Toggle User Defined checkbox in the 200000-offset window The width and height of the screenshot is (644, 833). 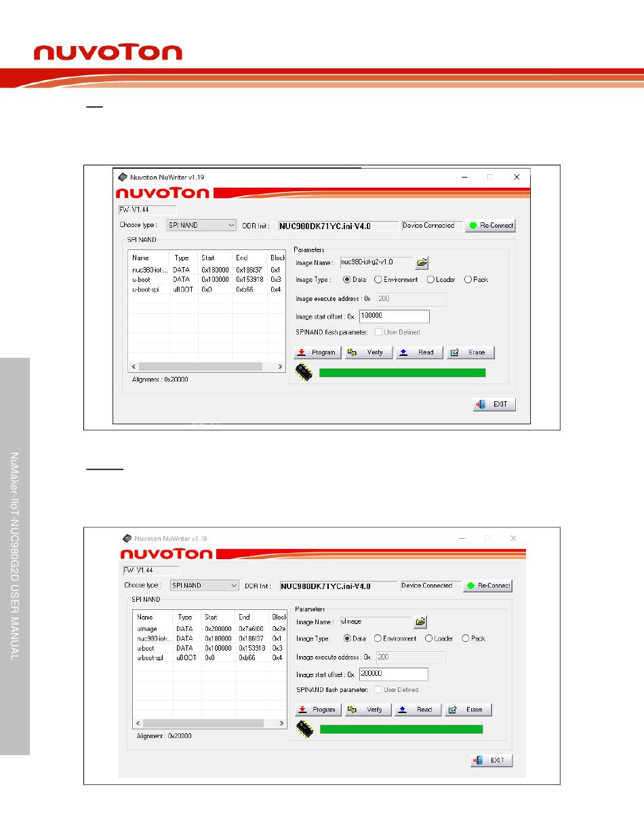[378, 690]
